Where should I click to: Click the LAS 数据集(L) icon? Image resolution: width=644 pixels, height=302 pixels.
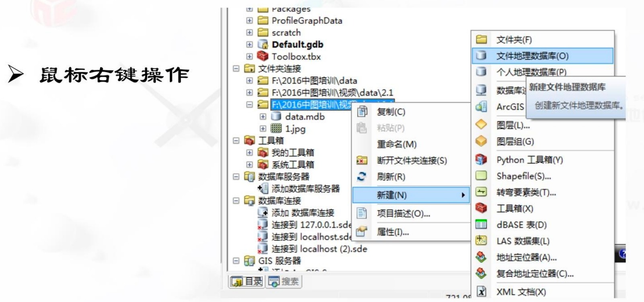coord(481,241)
